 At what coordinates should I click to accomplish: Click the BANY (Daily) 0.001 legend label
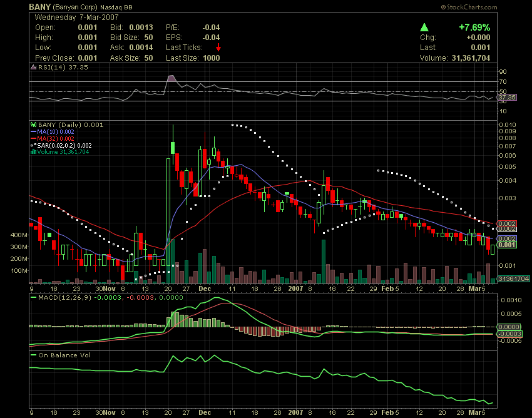point(71,125)
